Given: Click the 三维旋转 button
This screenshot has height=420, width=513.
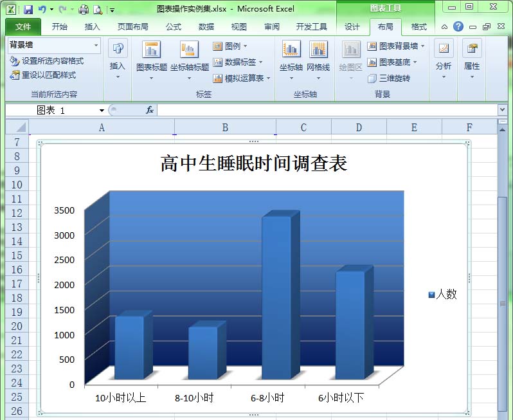Looking at the screenshot, I should pyautogui.click(x=389, y=78).
